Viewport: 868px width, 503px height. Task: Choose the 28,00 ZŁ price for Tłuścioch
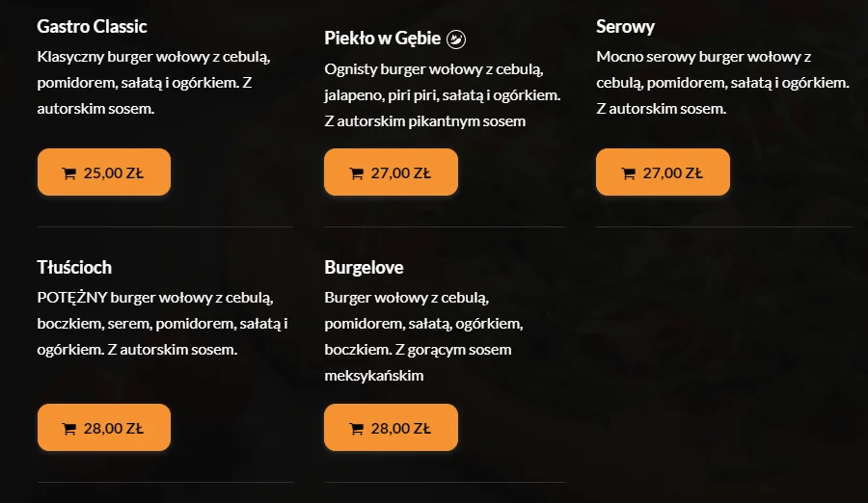(114, 429)
